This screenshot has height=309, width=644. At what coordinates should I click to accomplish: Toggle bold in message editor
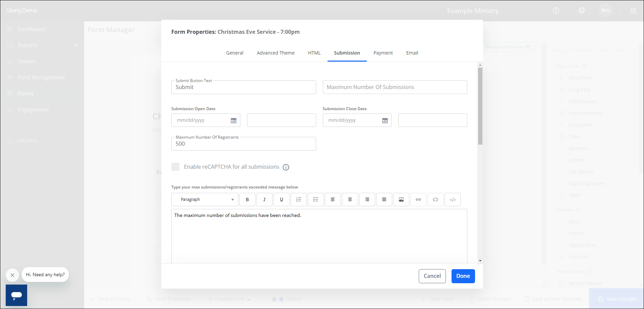click(247, 200)
